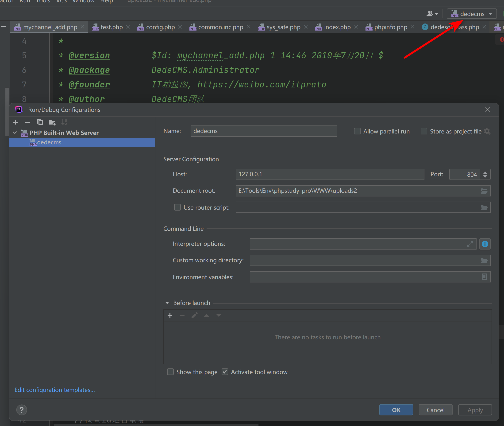Open the dedecms run configuration dropdown
The width and height of the screenshot is (504, 426).
(471, 14)
